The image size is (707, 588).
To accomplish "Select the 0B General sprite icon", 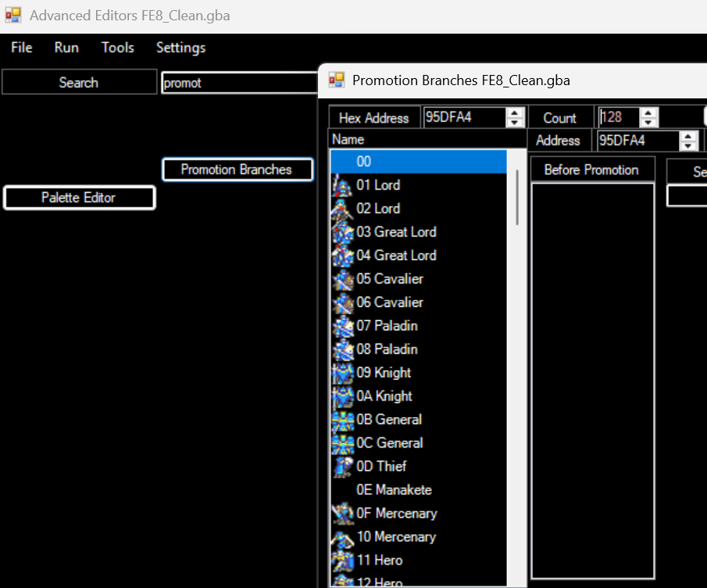I will click(343, 419).
